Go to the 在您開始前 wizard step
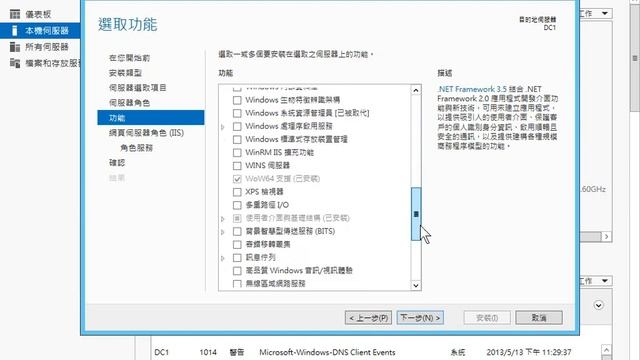 (129, 58)
